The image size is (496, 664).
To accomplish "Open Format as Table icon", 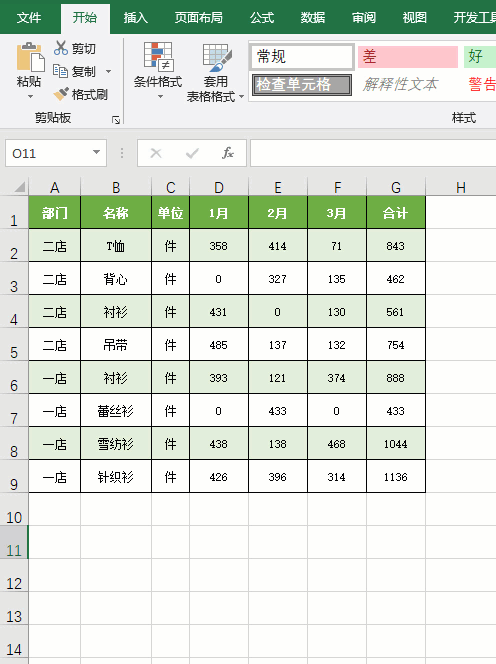I will [x=217, y=58].
